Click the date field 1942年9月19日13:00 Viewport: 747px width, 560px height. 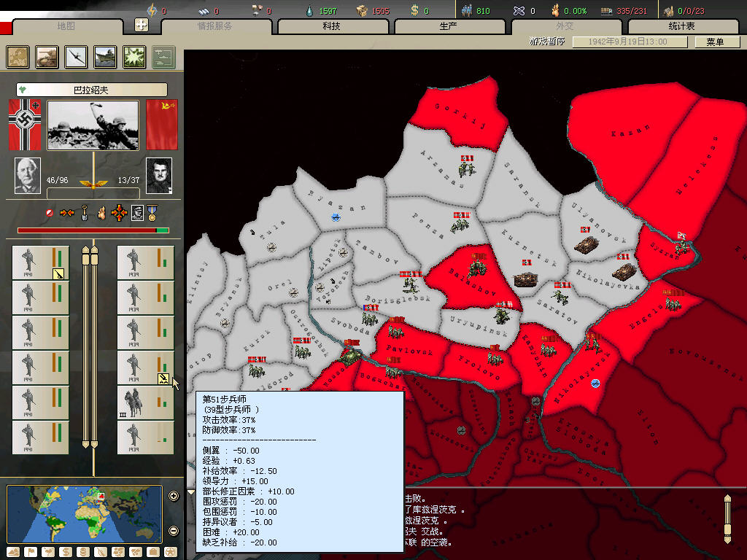630,42
